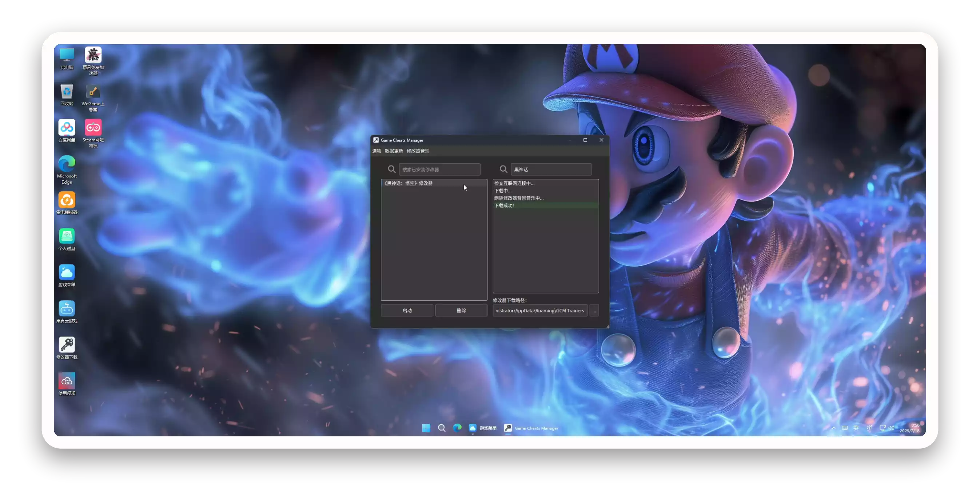
Task: Focus the 黑神话 download search field
Action: [551, 169]
